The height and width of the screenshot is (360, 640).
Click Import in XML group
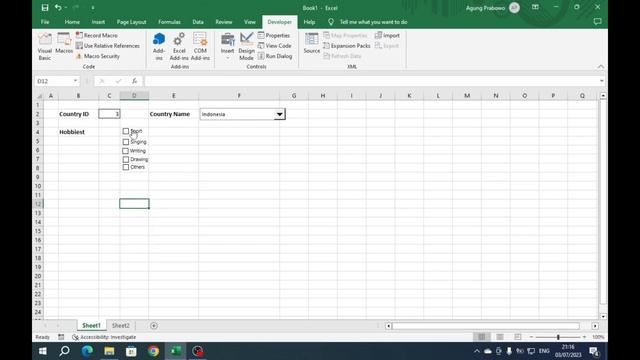point(387,36)
